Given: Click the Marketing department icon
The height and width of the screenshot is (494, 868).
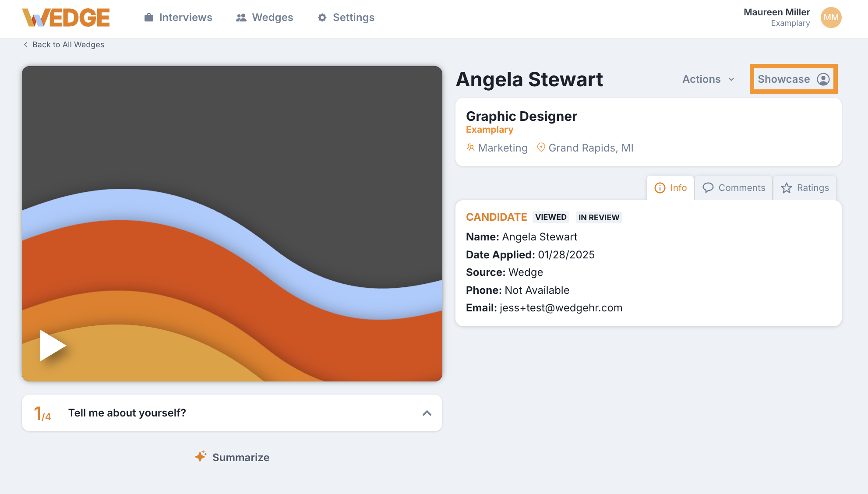Looking at the screenshot, I should pyautogui.click(x=471, y=148).
